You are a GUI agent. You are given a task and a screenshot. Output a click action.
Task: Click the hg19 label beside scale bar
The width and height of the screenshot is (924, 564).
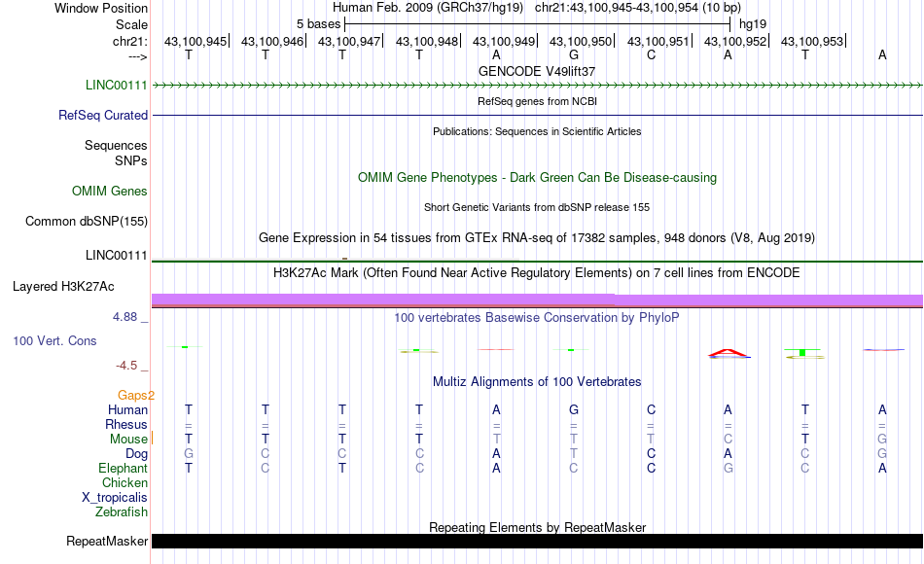coord(753,24)
